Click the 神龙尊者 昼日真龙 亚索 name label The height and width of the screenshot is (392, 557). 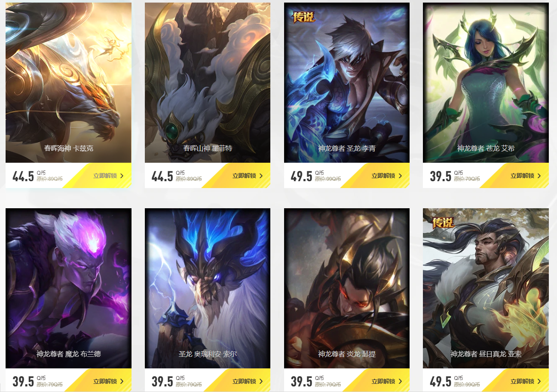486,354
